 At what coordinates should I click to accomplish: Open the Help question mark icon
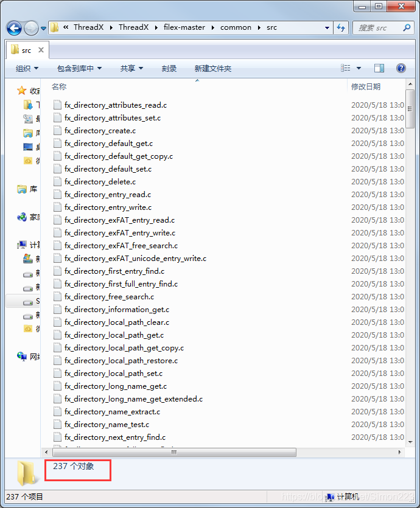[401, 68]
